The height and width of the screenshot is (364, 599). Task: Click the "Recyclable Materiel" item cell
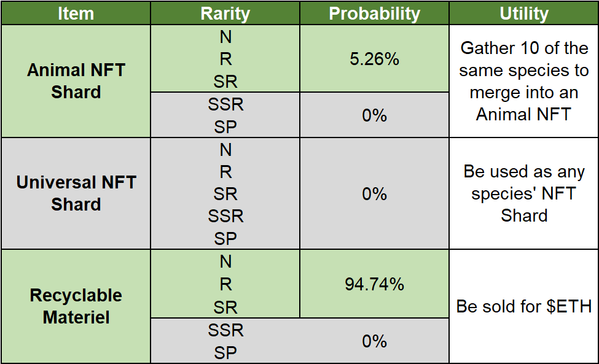coord(76,306)
